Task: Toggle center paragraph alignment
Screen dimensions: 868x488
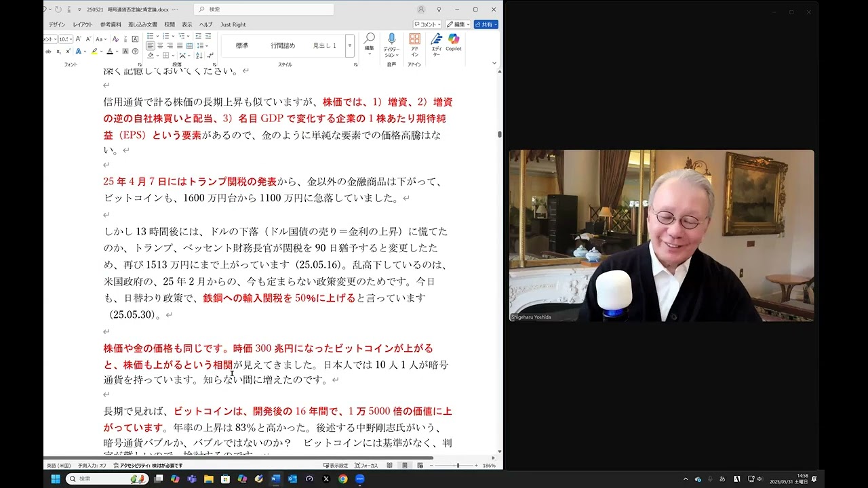Action: (159, 45)
